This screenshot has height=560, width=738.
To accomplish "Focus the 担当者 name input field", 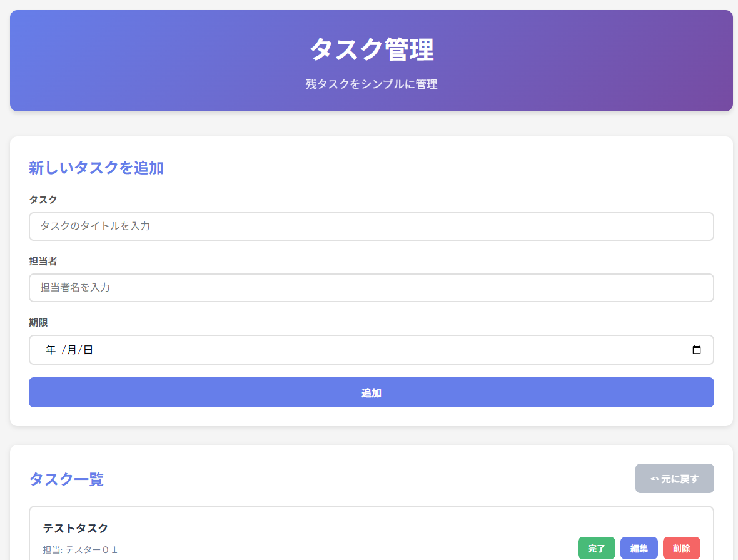I will pyautogui.click(x=371, y=288).
